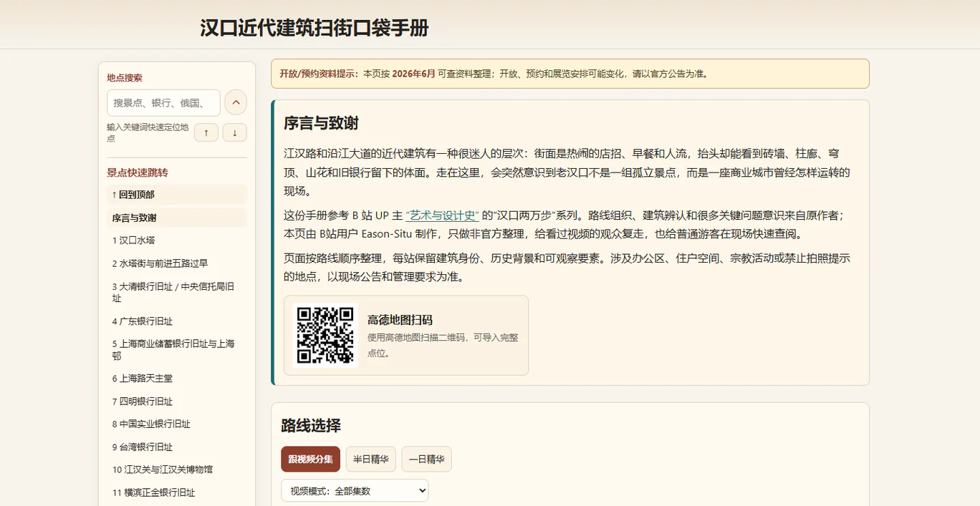The image size is (980, 506).
Task: Click the 序言与致谢 section heading
Action: (x=321, y=123)
